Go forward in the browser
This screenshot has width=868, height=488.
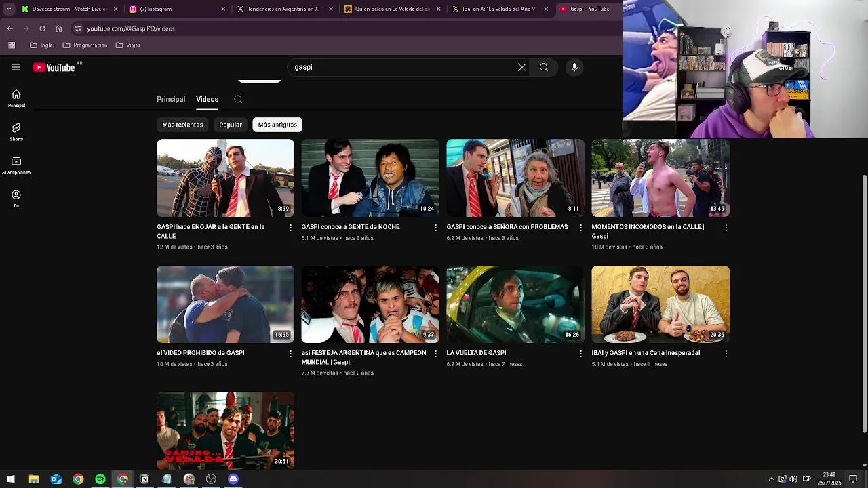point(26,28)
